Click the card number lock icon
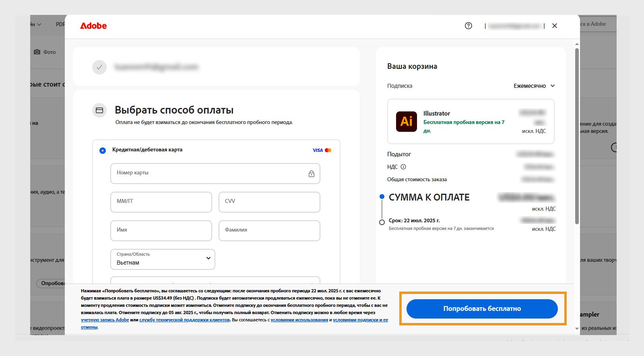The image size is (644, 356). pos(312,174)
